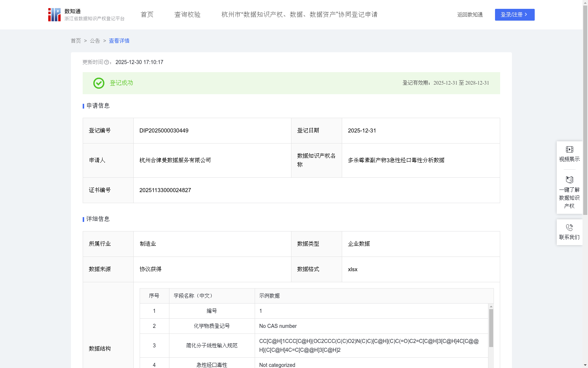Select the registration number DIP2025000030449
The width and height of the screenshot is (588, 368).
point(164,131)
